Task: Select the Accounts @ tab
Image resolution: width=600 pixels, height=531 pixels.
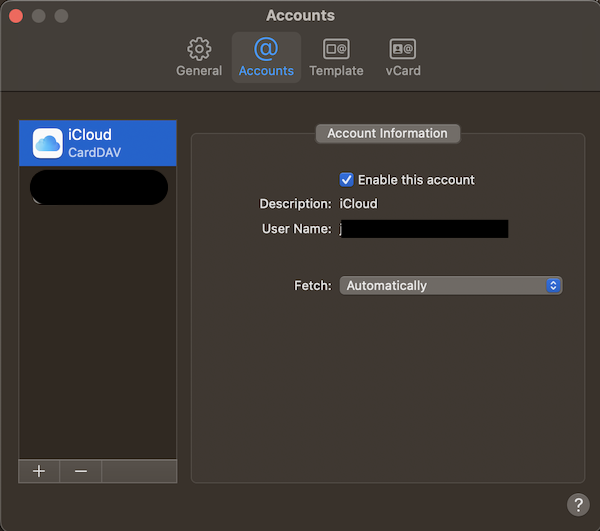Action: coord(266,57)
